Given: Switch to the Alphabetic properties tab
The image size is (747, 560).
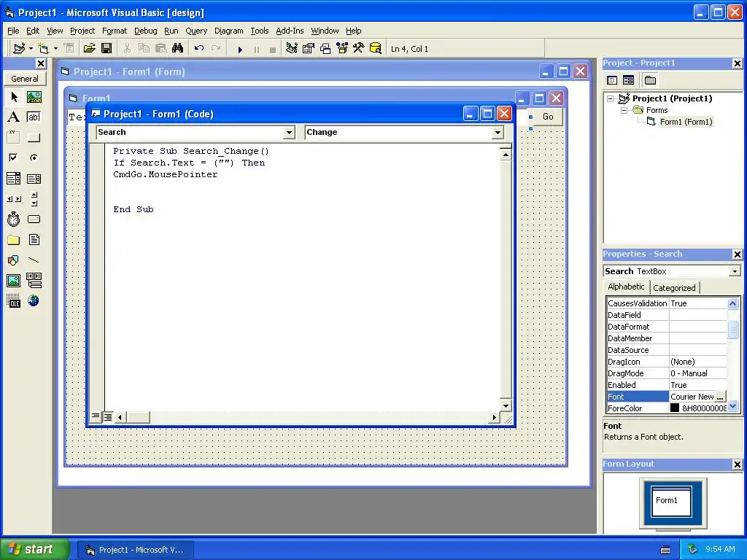Looking at the screenshot, I should point(626,287).
